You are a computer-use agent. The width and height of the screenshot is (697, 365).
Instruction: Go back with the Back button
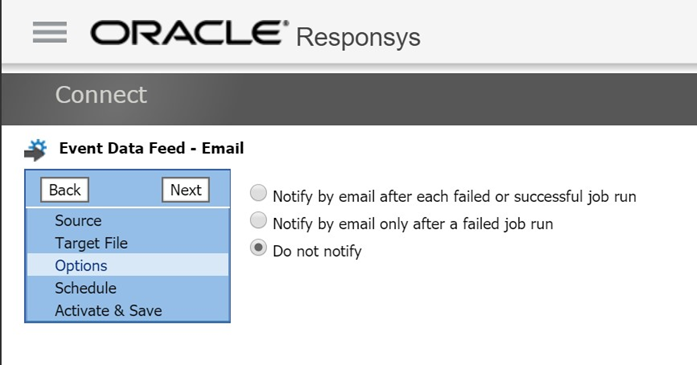64,190
